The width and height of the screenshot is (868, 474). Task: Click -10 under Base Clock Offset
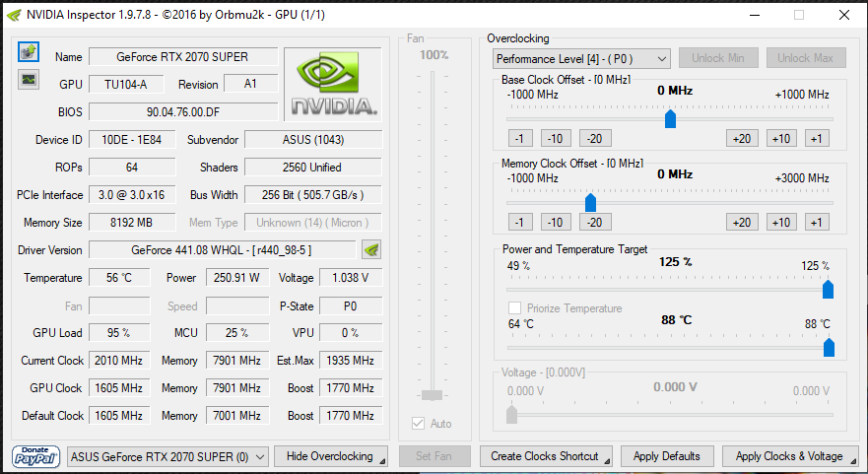pos(556,138)
